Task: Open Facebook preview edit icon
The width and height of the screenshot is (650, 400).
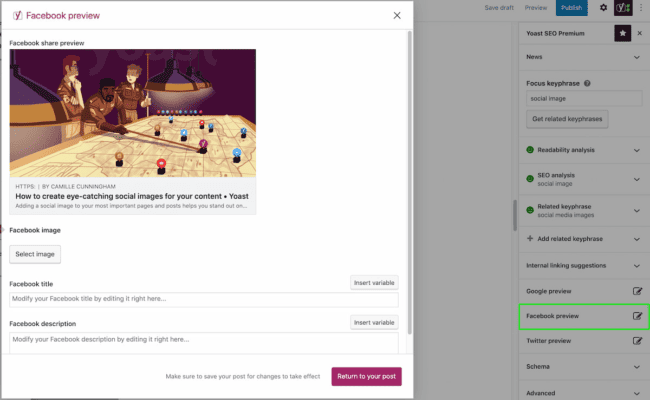Action: [637, 316]
